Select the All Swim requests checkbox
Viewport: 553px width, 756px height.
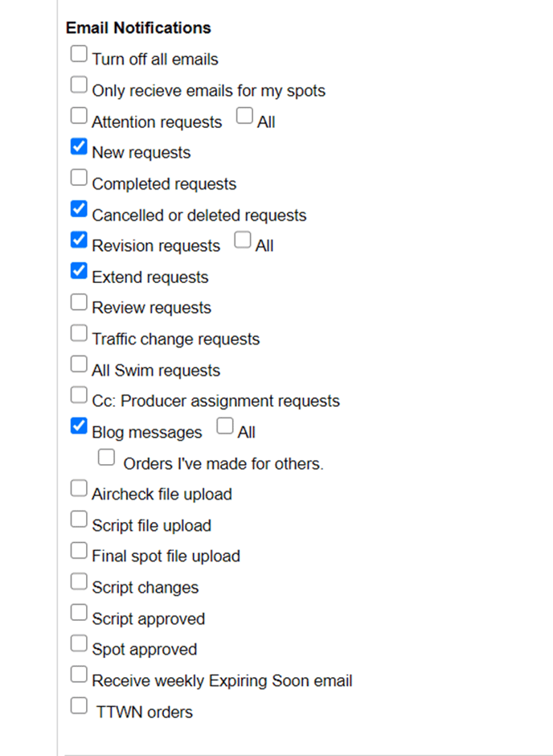(79, 364)
